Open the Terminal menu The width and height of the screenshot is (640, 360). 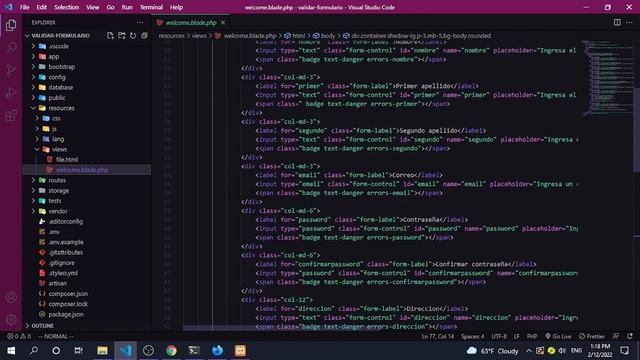pyautogui.click(x=151, y=7)
